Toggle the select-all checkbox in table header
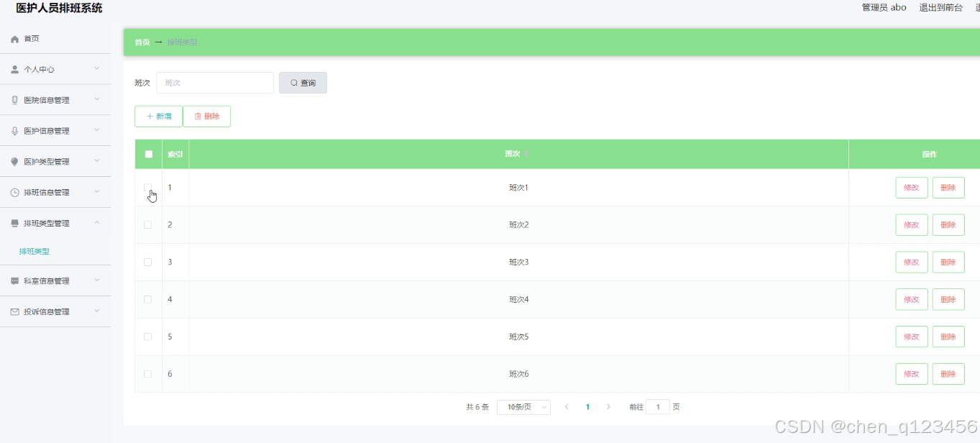Viewport: 980px width, 443px height. coord(149,154)
